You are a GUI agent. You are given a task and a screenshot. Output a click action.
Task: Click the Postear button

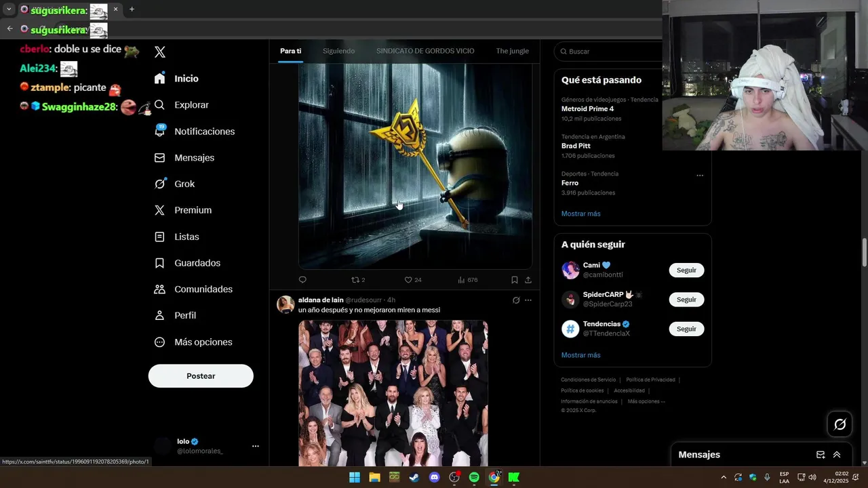[201, 376]
